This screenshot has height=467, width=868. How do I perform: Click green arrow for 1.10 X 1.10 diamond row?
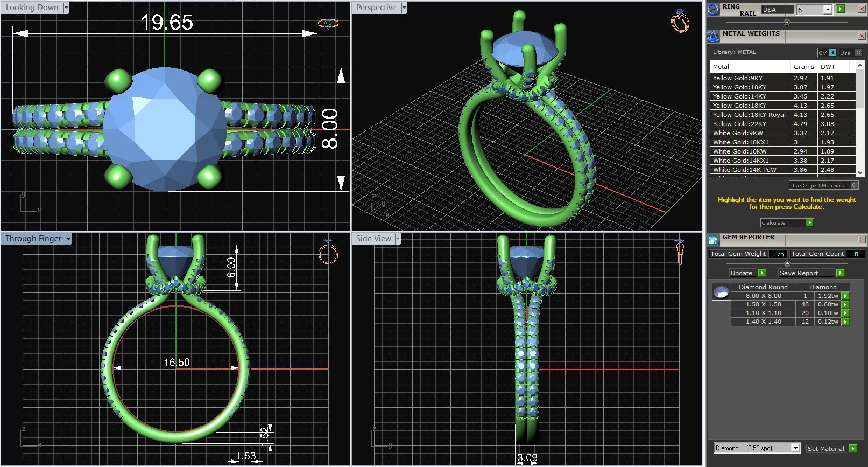(845, 313)
